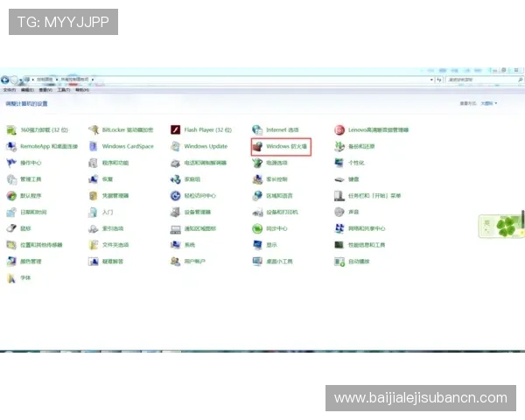Click the Back navigation button

tap(6, 80)
